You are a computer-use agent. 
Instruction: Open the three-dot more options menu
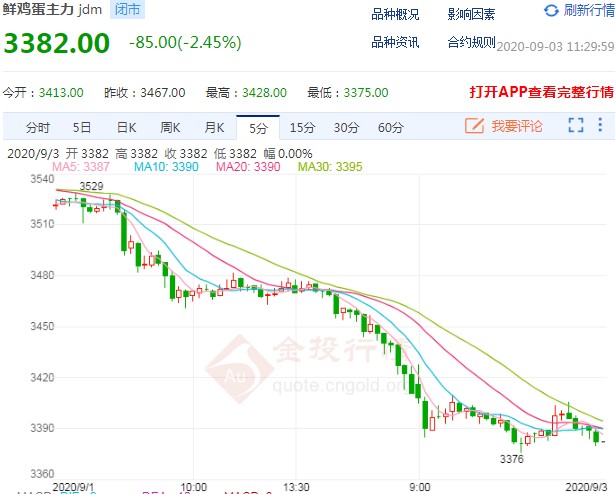600,125
